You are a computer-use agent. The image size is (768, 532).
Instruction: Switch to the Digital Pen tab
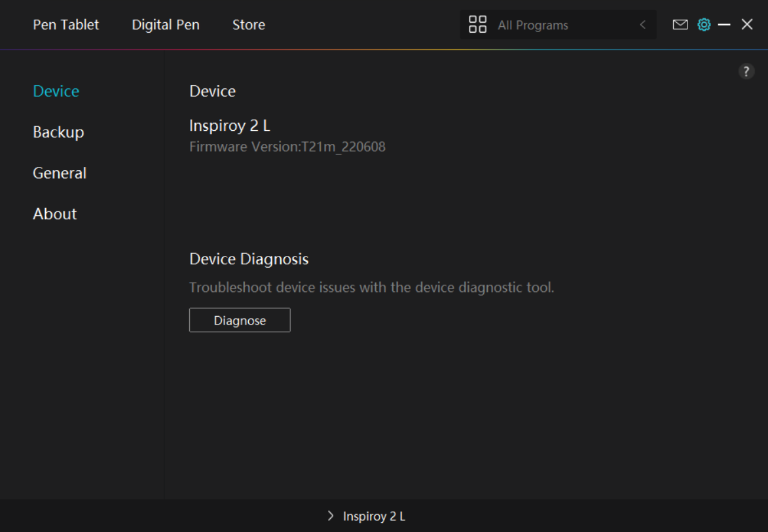166,25
